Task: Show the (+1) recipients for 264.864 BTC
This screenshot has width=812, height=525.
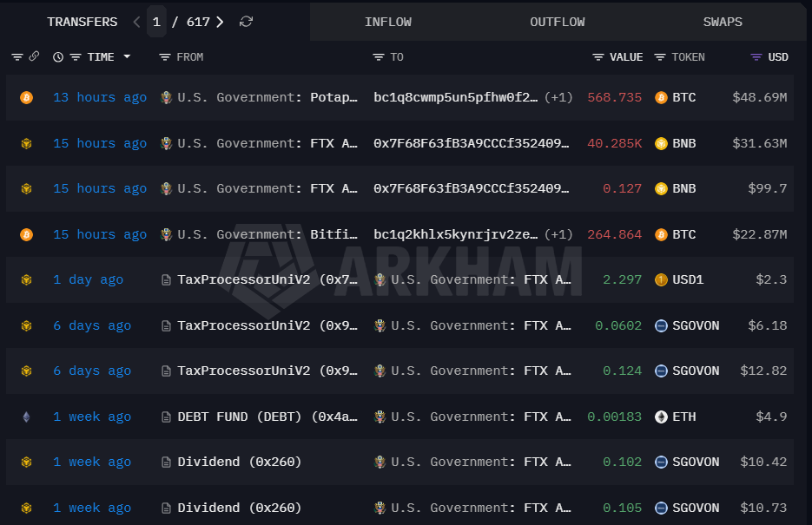Action: pos(558,235)
